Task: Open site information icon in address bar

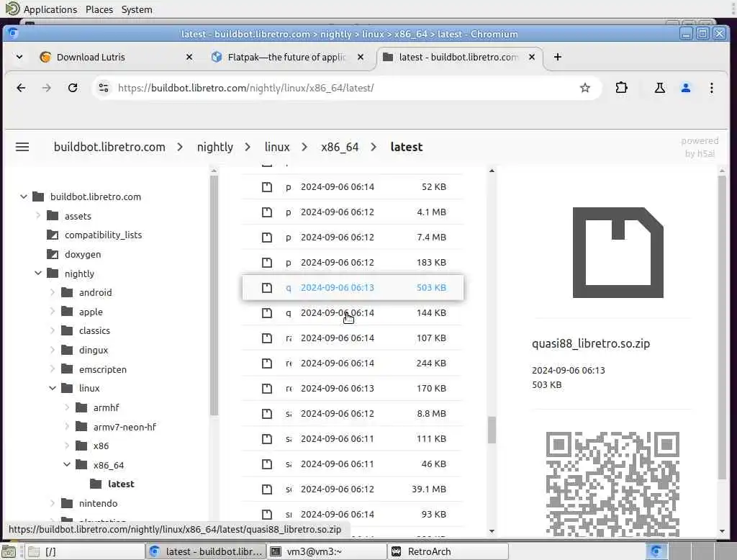Action: [x=104, y=88]
